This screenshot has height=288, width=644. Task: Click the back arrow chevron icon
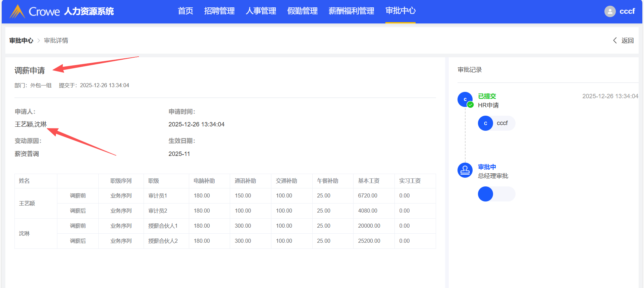615,41
